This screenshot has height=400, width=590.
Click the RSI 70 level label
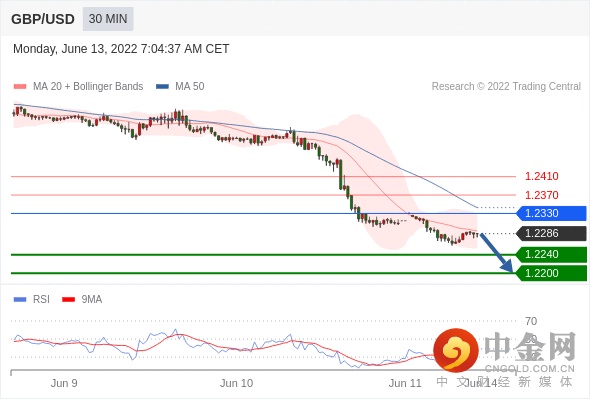(x=531, y=321)
